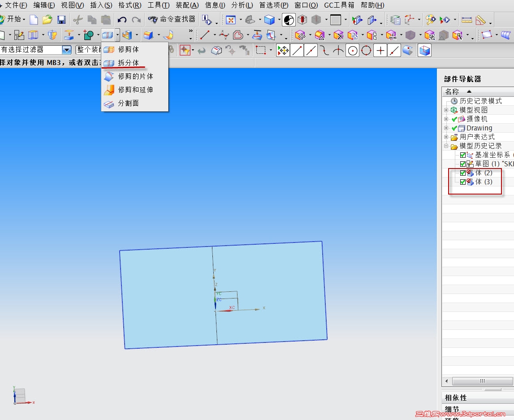Image resolution: width=514 pixels, height=420 pixels.
Task: Expand the 用户表达式 tree node
Action: pyautogui.click(x=446, y=137)
